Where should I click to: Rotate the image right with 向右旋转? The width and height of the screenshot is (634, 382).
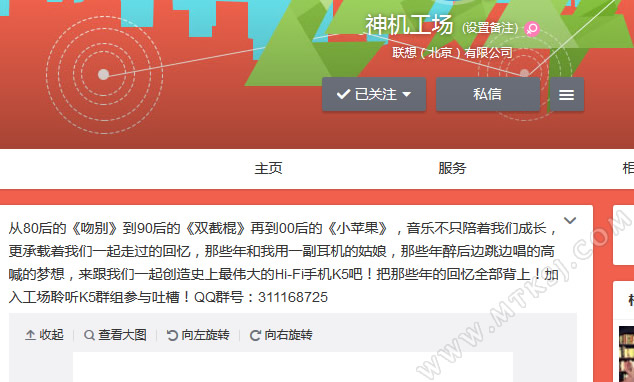281,335
